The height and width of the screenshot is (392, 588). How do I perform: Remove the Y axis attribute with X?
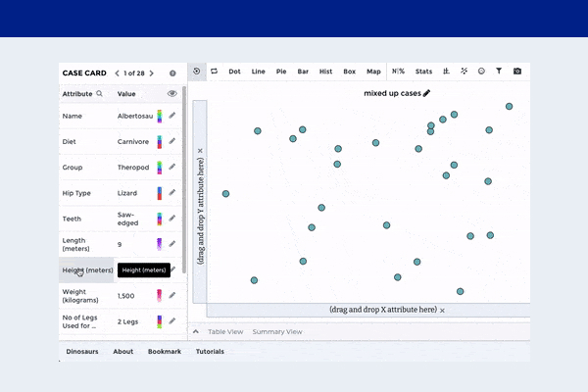click(x=200, y=151)
